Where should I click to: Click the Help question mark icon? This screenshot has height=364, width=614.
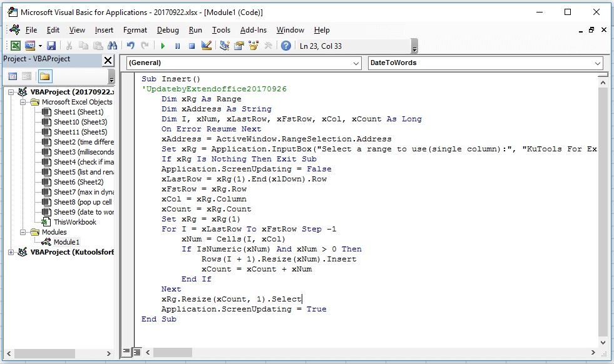tap(285, 46)
